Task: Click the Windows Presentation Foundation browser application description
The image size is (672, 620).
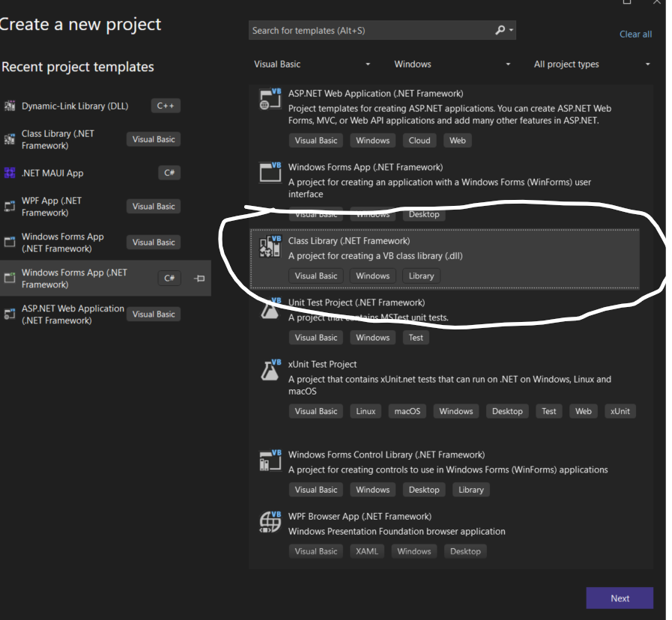Action: (397, 532)
